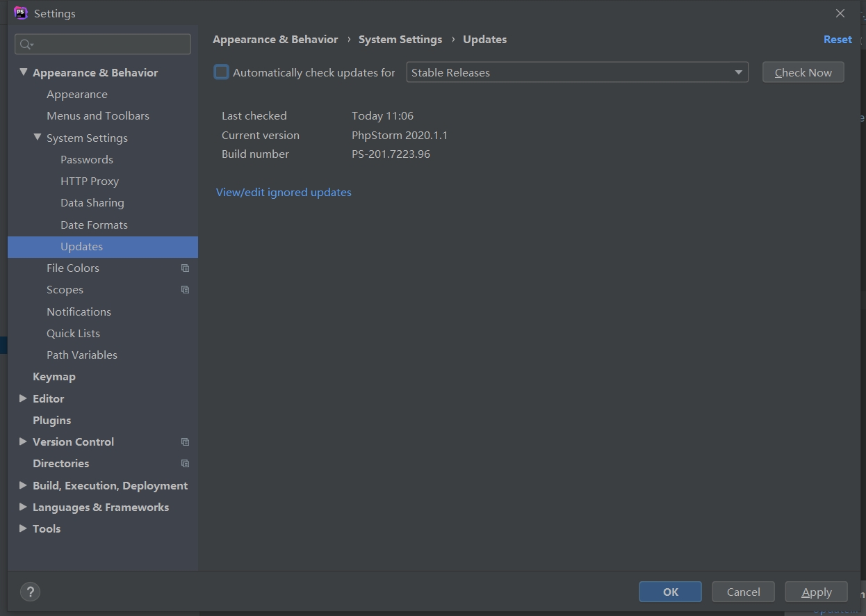Click the project-level icon beside Scopes
Viewport: 866px width, 616px height.
185,290
